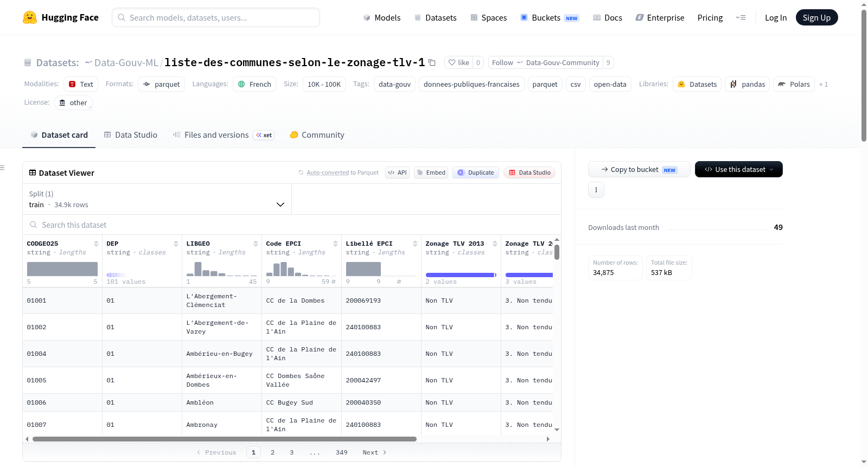Click the Sign Up button
The height and width of the screenshot is (467, 868).
pyautogui.click(x=816, y=17)
